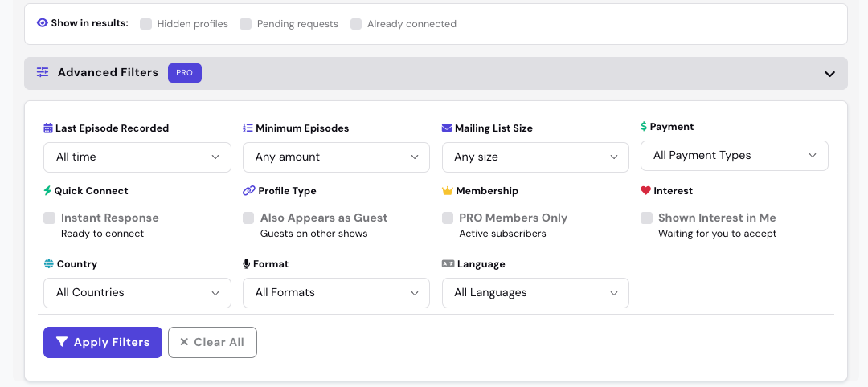Click the envelope icon for Mailing List Size
This screenshot has height=387, width=868.
click(x=447, y=128)
